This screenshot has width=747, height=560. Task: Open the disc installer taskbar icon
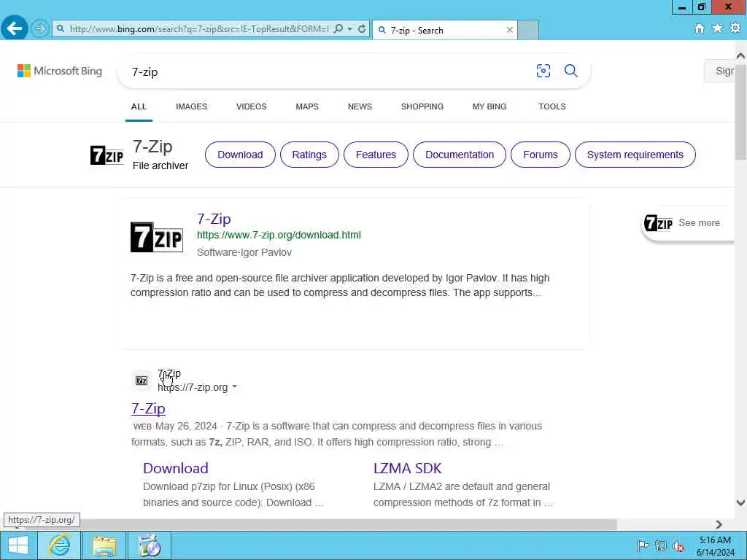(149, 545)
